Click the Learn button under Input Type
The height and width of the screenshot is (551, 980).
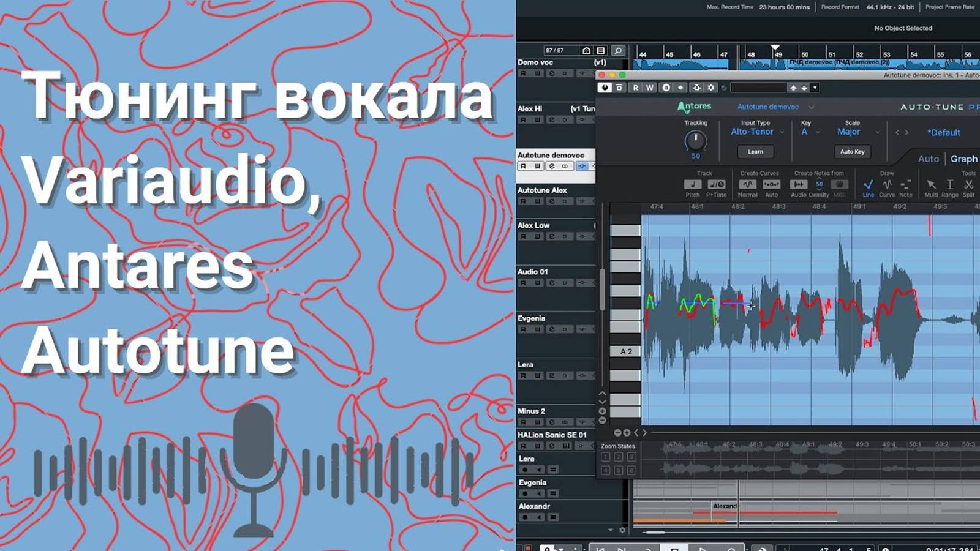[x=756, y=151]
